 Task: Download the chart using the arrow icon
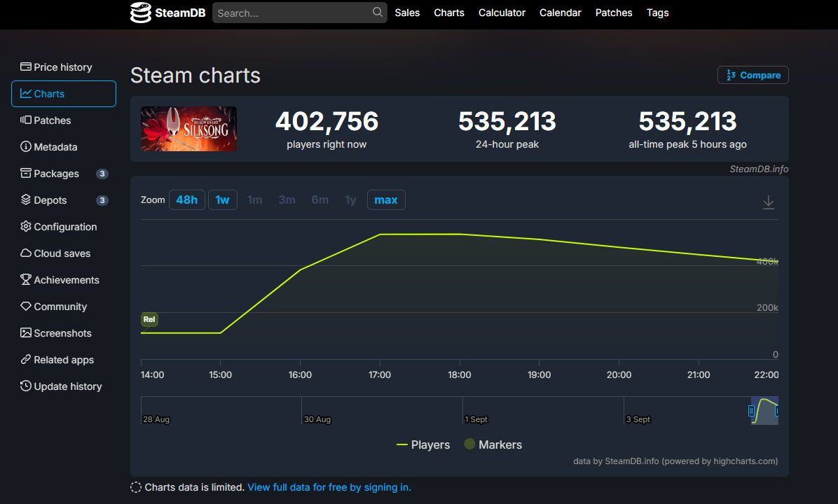coord(768,202)
